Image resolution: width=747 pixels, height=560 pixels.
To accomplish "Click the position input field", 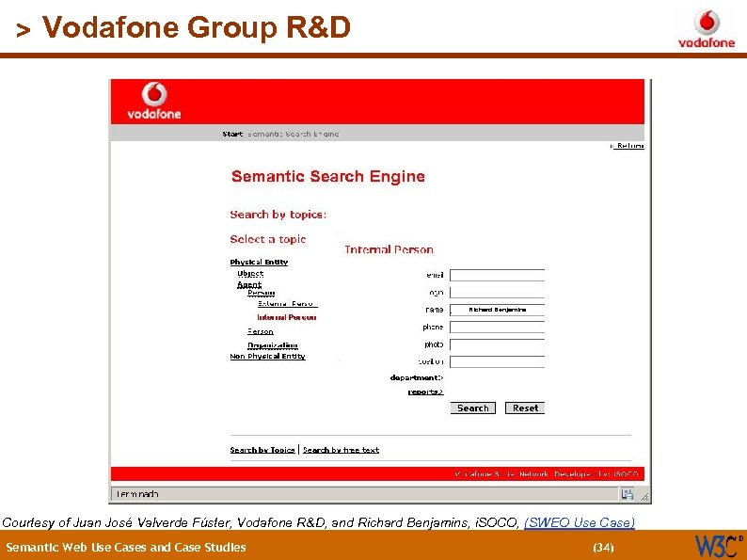I will pyautogui.click(x=497, y=361).
